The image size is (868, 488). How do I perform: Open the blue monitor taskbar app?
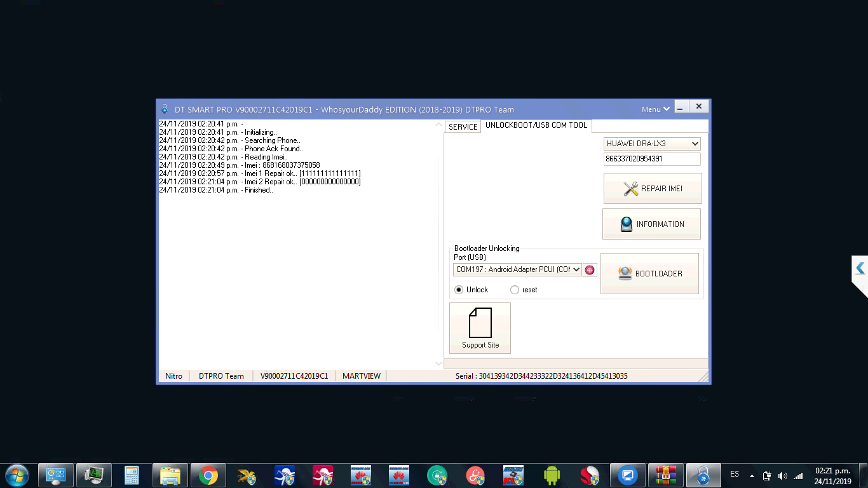(x=628, y=475)
